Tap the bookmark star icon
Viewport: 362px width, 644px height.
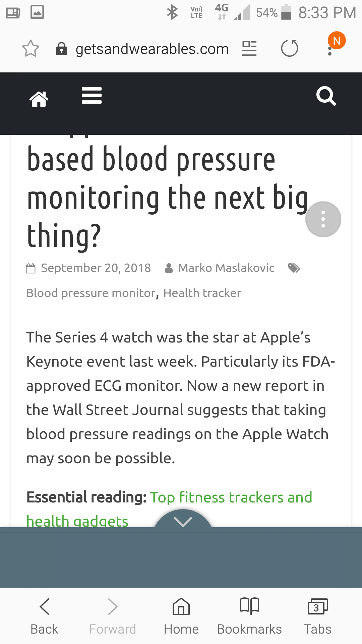[x=31, y=49]
